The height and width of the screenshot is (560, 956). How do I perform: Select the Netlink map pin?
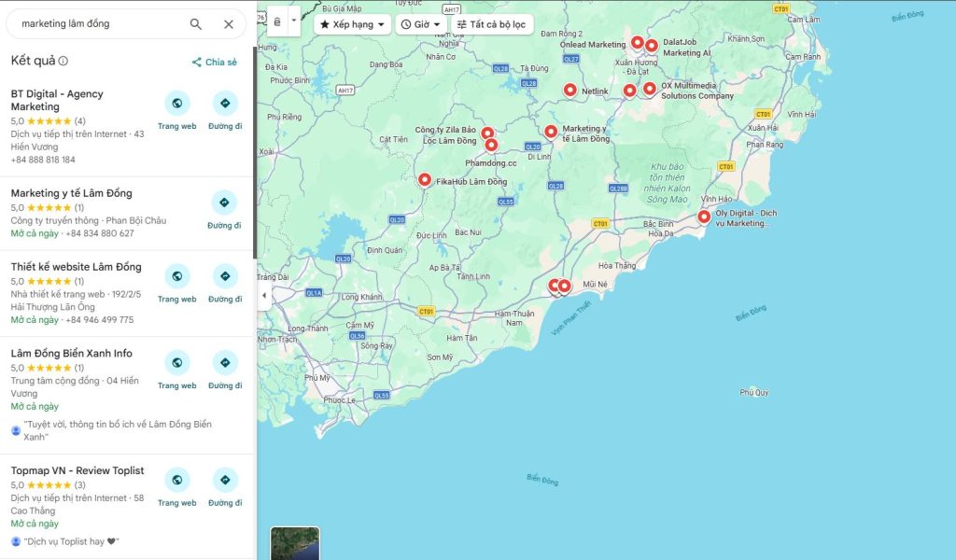pos(570,90)
